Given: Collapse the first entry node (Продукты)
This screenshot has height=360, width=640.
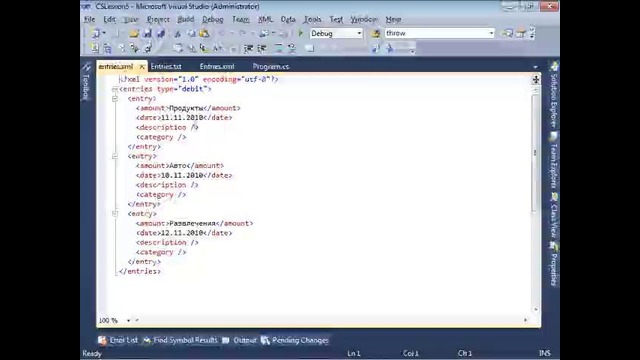Looking at the screenshot, I should [x=115, y=98].
